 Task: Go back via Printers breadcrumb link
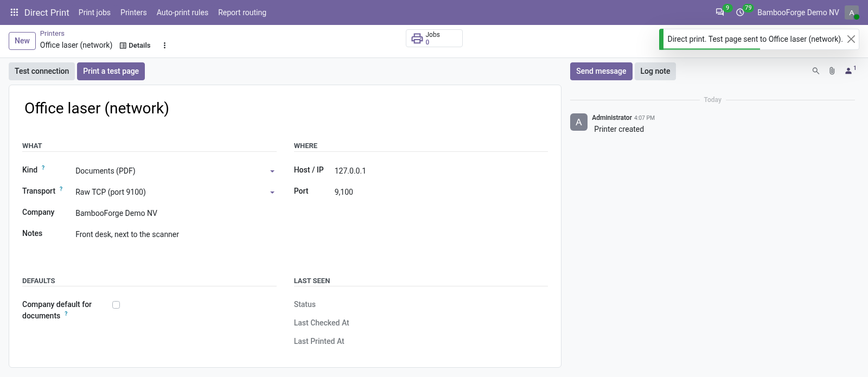(52, 34)
